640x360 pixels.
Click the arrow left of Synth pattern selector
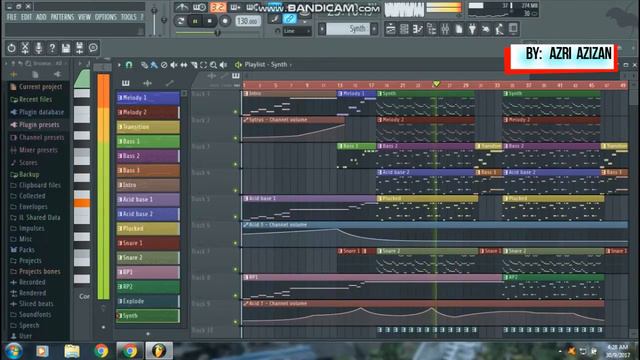click(322, 29)
